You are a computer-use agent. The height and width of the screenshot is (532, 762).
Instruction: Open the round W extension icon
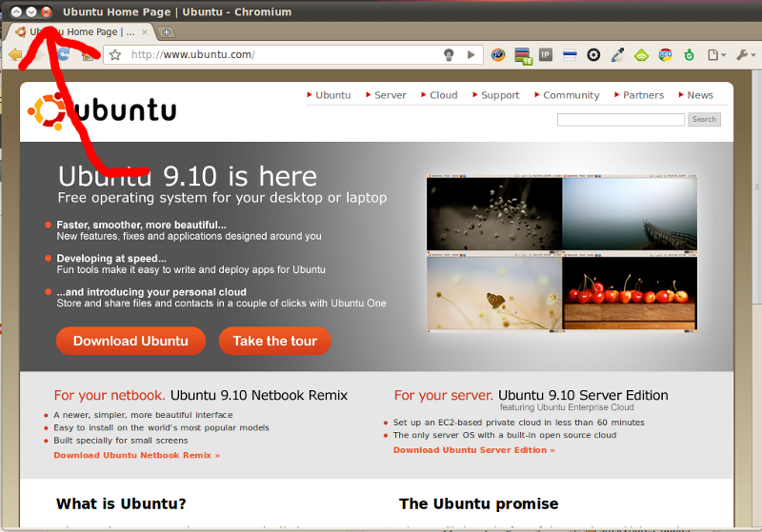(498, 55)
